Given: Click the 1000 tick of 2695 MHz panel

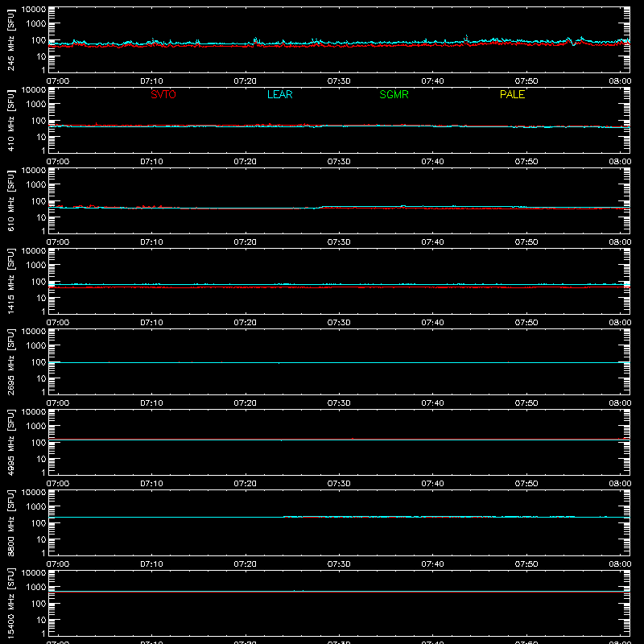Looking at the screenshot, I should (x=36, y=346).
